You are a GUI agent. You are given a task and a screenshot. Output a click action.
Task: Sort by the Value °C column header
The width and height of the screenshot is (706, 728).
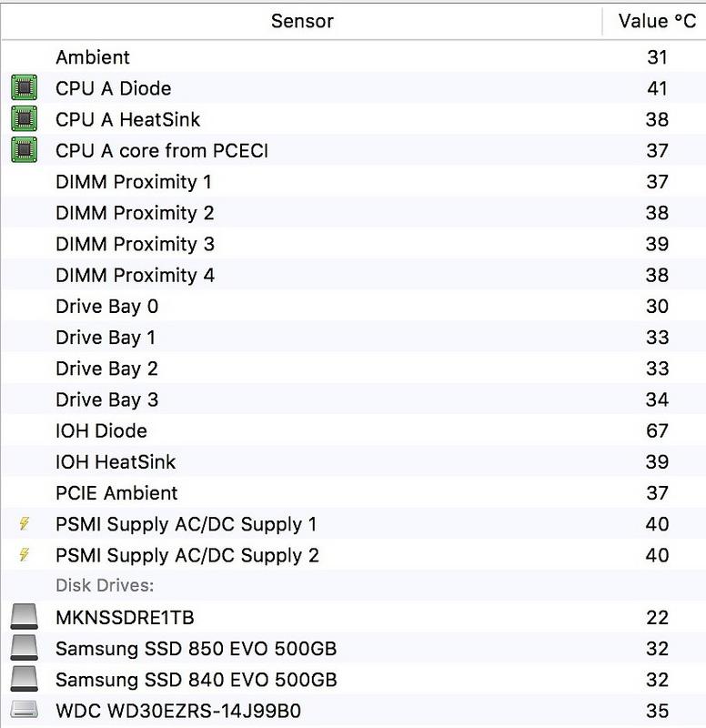tap(656, 21)
